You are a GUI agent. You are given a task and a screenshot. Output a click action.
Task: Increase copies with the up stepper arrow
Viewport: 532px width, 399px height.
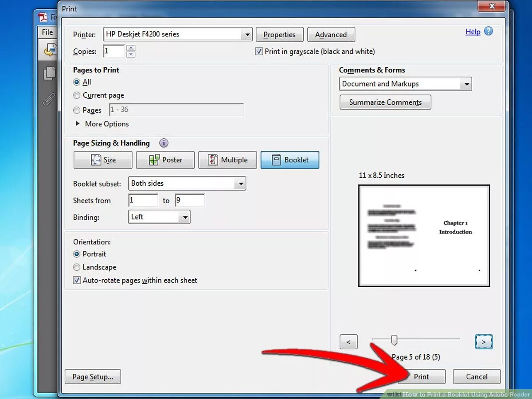coord(130,48)
